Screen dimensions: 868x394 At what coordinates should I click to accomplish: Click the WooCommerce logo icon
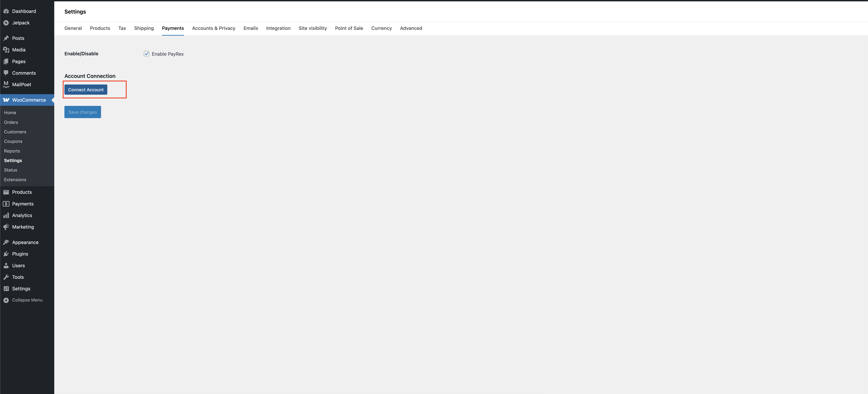tap(6, 100)
